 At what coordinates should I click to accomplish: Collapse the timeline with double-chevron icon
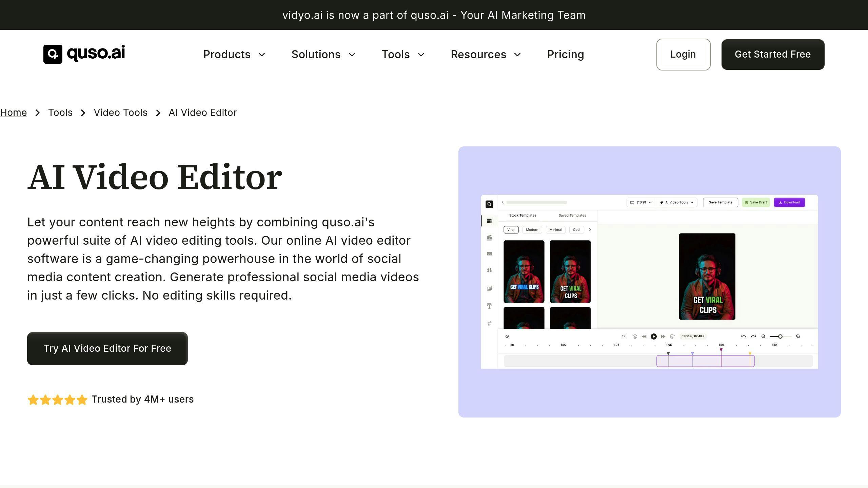click(507, 337)
